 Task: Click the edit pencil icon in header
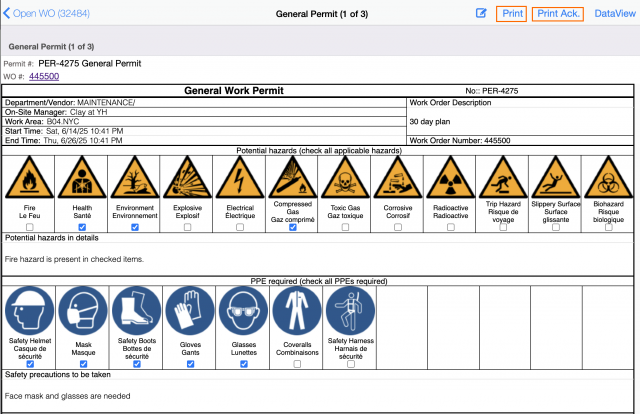pyautogui.click(x=481, y=13)
